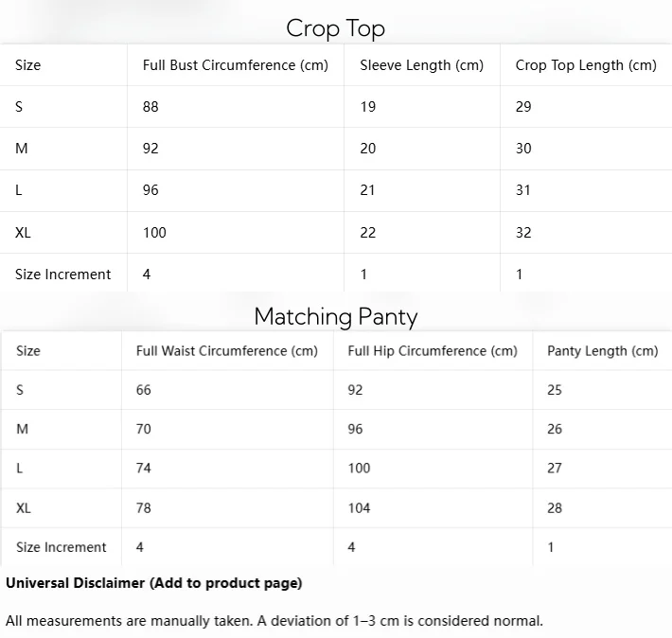The width and height of the screenshot is (672, 638).
Task: Click the Matching Panty heading
Action: [x=336, y=317]
